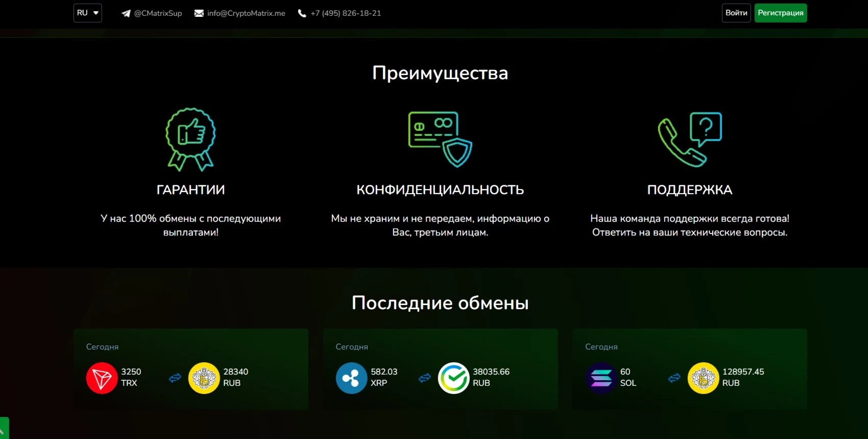
Task: Click the 3250 TRX amount
Action: pyautogui.click(x=131, y=377)
